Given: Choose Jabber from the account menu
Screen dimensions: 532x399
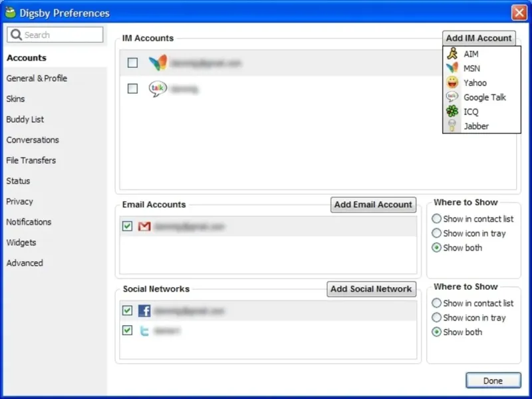Looking at the screenshot, I should click(481, 126).
